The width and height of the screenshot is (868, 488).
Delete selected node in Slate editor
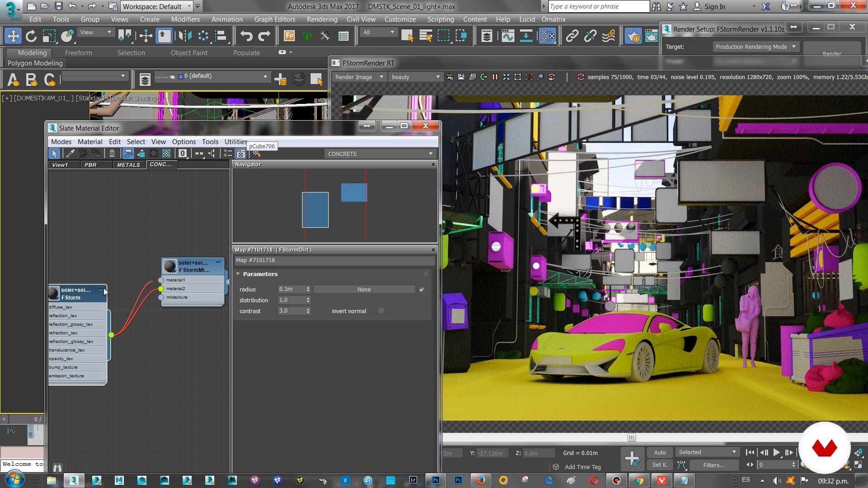[112, 154]
